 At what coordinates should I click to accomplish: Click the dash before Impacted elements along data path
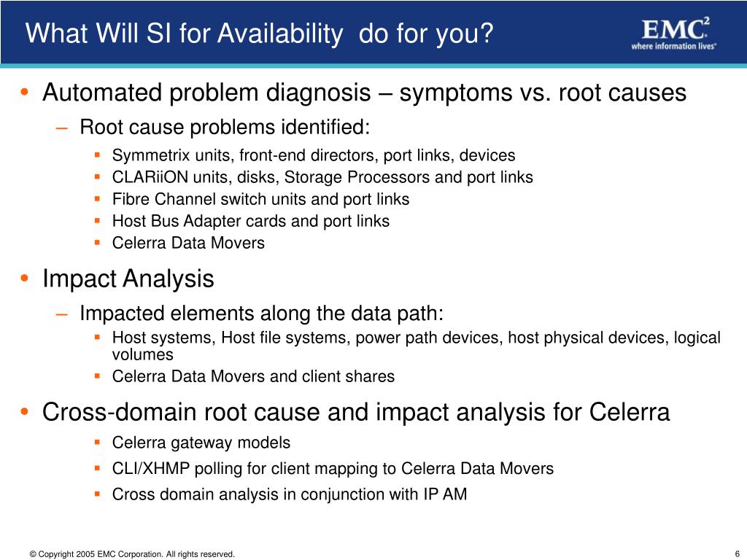(61, 314)
